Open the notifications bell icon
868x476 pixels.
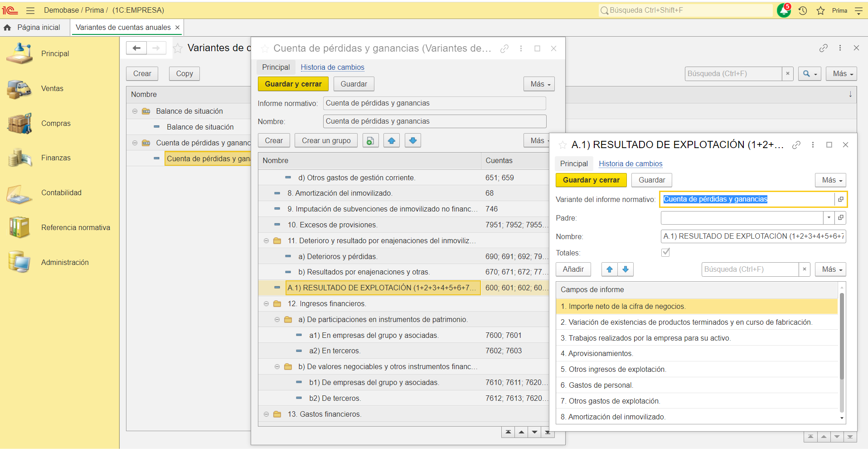(x=783, y=10)
